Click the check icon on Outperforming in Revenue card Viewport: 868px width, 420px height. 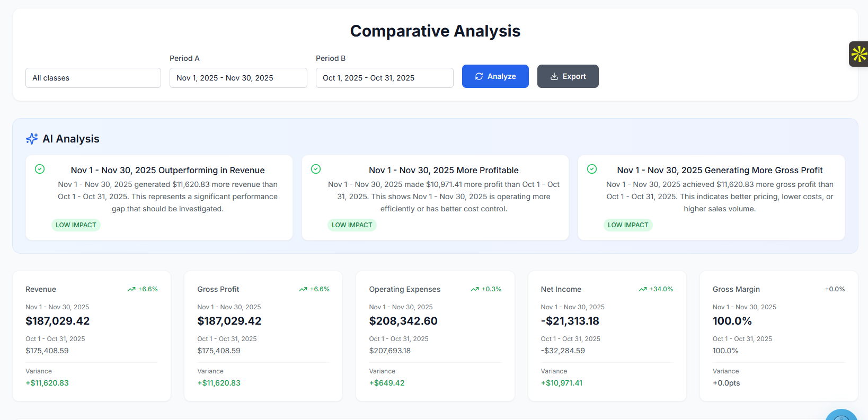(40, 169)
